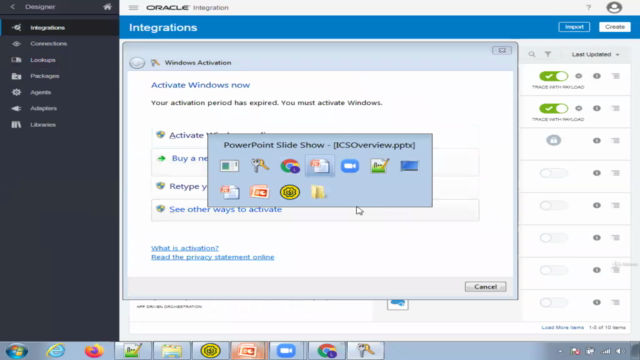Open Zoom from the taskbar

[x=286, y=351]
